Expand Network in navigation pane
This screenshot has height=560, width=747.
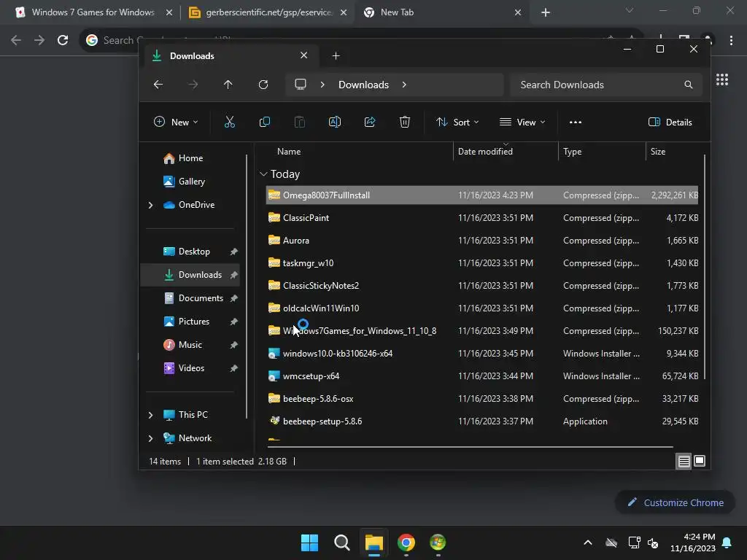(150, 438)
